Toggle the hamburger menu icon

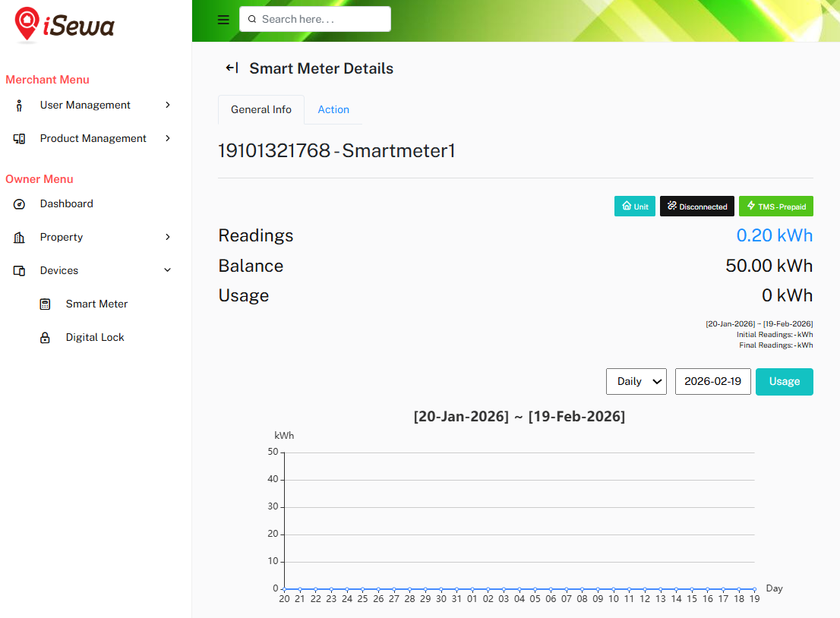pyautogui.click(x=223, y=20)
